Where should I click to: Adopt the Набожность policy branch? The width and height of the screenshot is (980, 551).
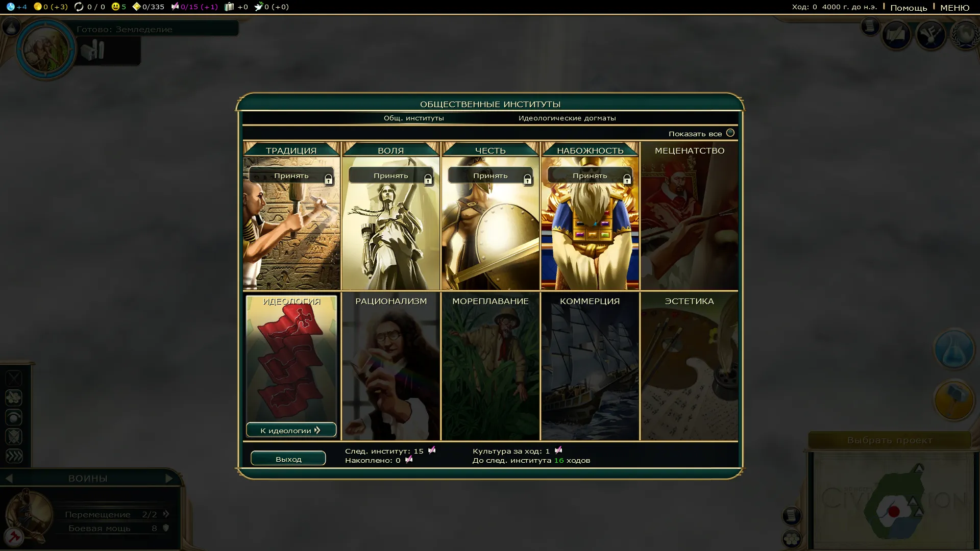[590, 176]
